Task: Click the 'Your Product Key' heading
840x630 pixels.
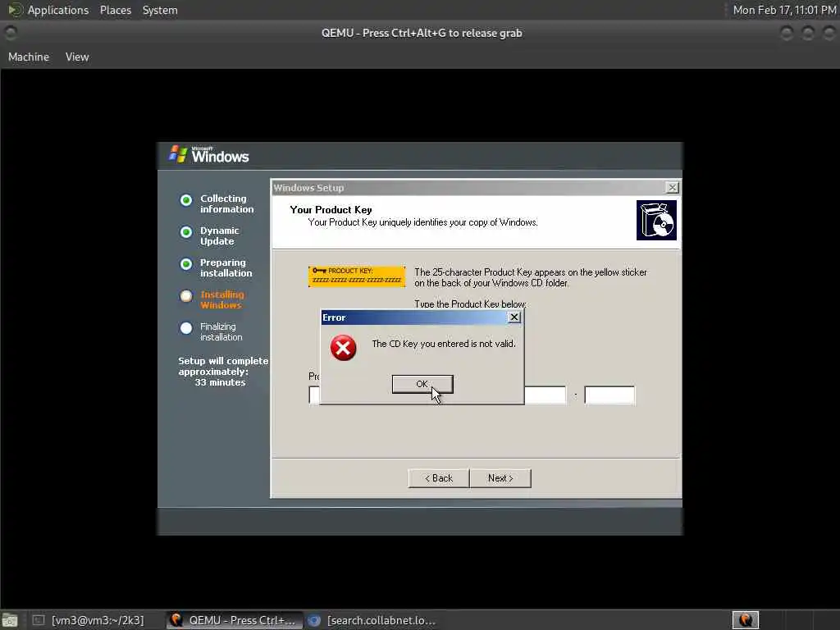Action: [x=331, y=210]
